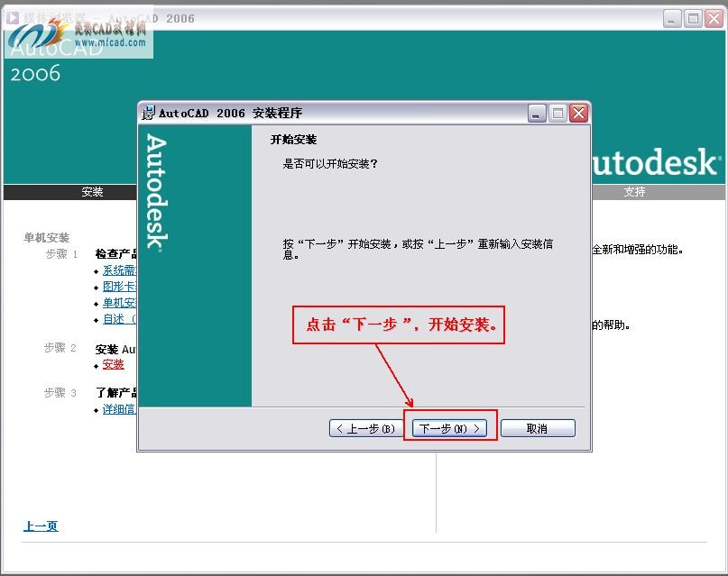The image size is (728, 576).
Task: Open the 系统需 link under 步骤 1
Action: pyautogui.click(x=119, y=270)
